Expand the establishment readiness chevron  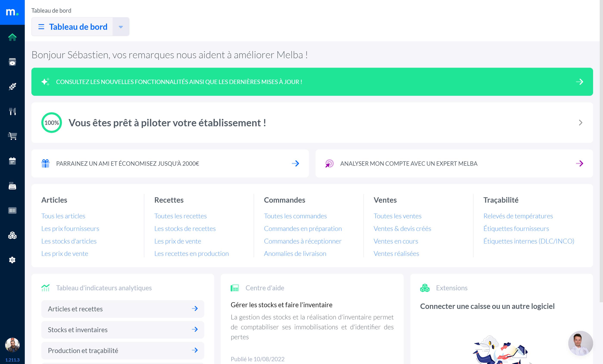[580, 122]
